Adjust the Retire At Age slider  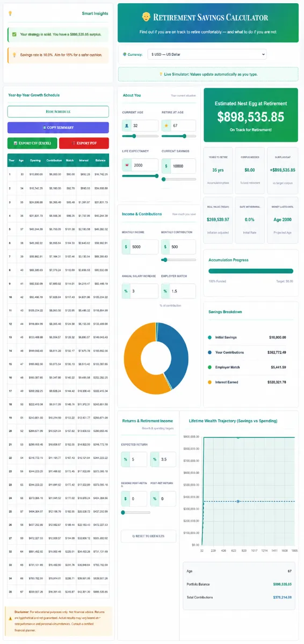click(x=179, y=136)
